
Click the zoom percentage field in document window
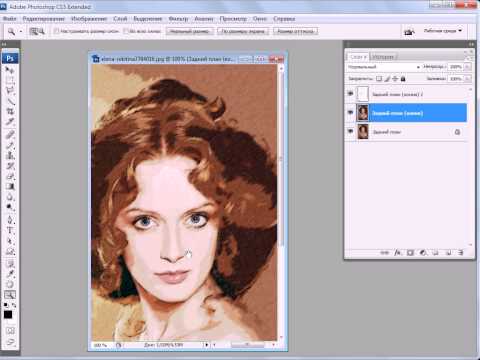point(101,345)
